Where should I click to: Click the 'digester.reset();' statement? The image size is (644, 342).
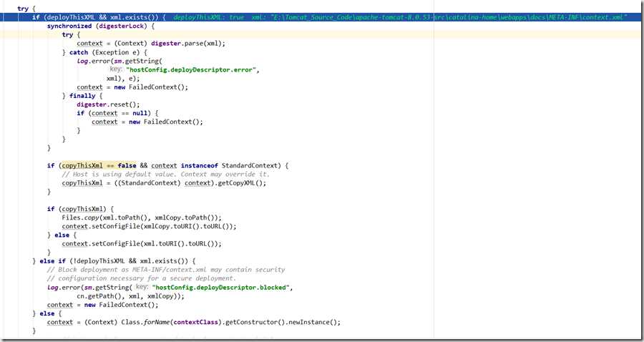pyautogui.click(x=109, y=104)
